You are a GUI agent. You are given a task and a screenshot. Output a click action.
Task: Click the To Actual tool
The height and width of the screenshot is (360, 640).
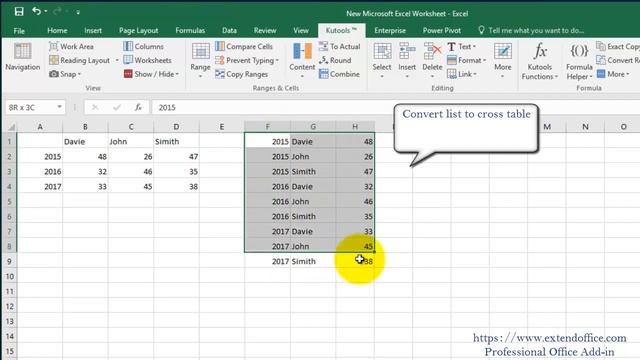click(340, 47)
